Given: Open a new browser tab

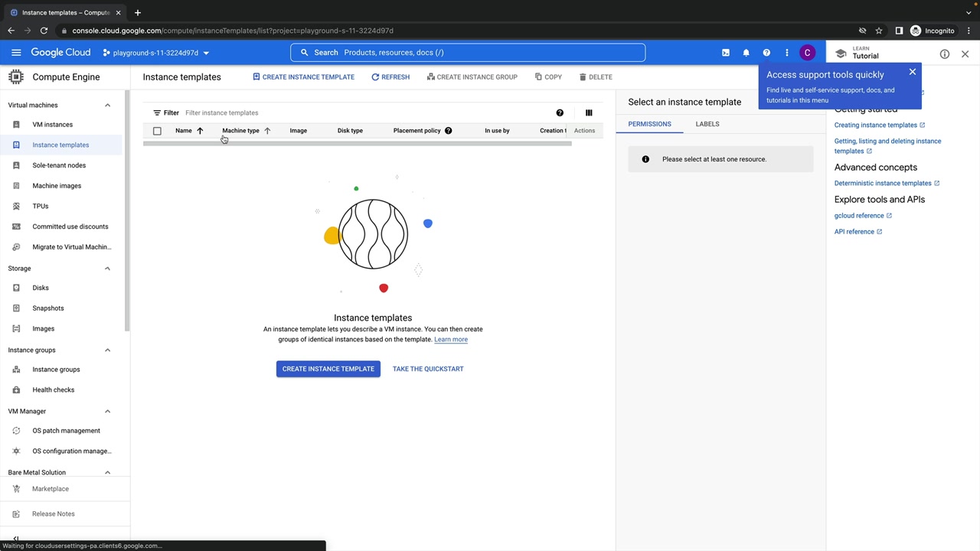Looking at the screenshot, I should (x=137, y=12).
